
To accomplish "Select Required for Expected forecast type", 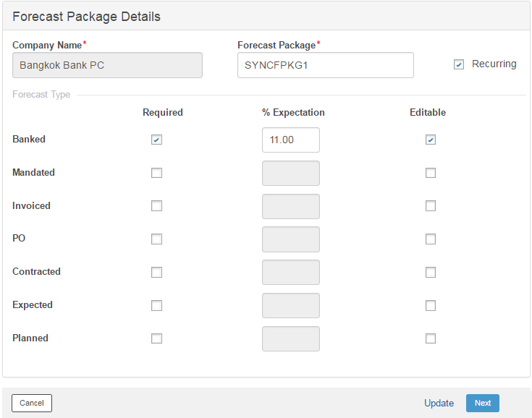I will point(156,306).
